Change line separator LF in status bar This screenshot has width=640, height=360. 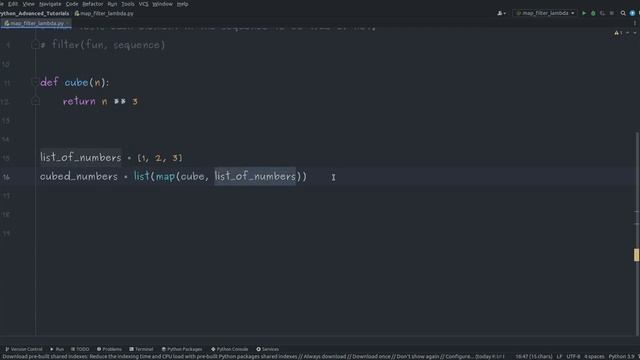559,357
